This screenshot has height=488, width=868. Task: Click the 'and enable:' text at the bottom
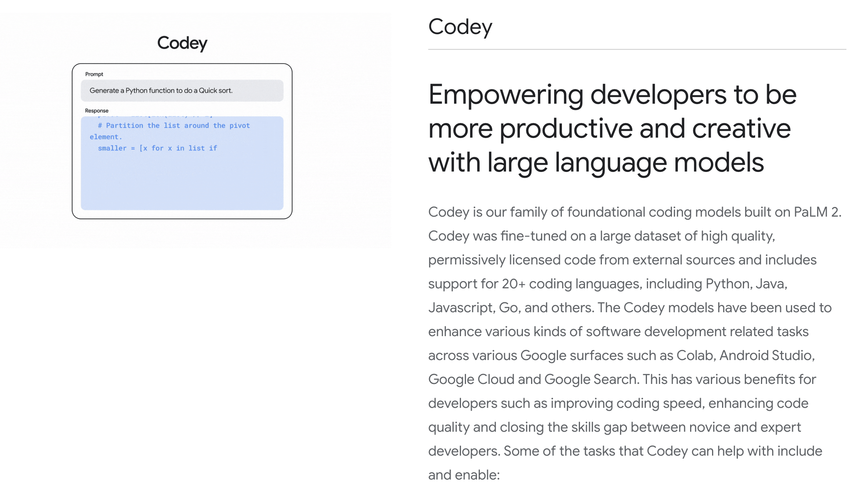(464, 475)
